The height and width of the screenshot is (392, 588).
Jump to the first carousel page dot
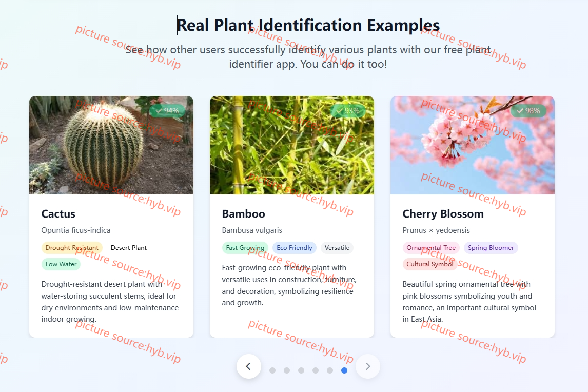(272, 370)
